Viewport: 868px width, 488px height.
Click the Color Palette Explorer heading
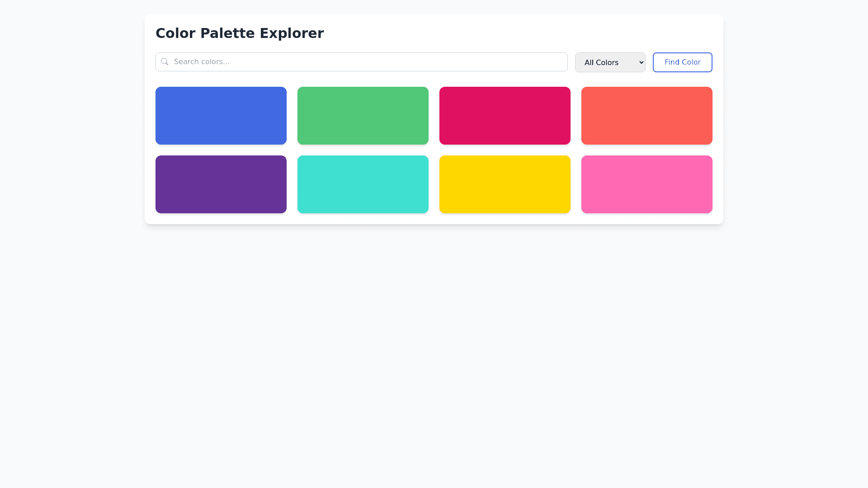tap(240, 33)
